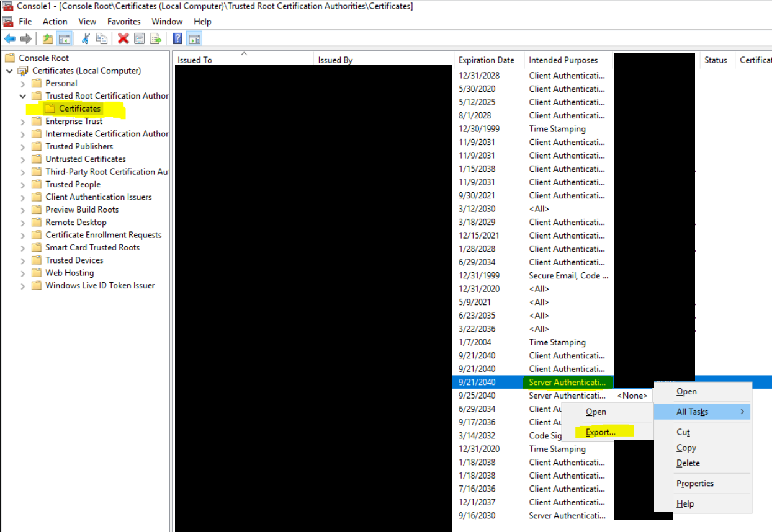Select Properties in the context menu
This screenshot has height=532, width=772.
[x=695, y=484]
